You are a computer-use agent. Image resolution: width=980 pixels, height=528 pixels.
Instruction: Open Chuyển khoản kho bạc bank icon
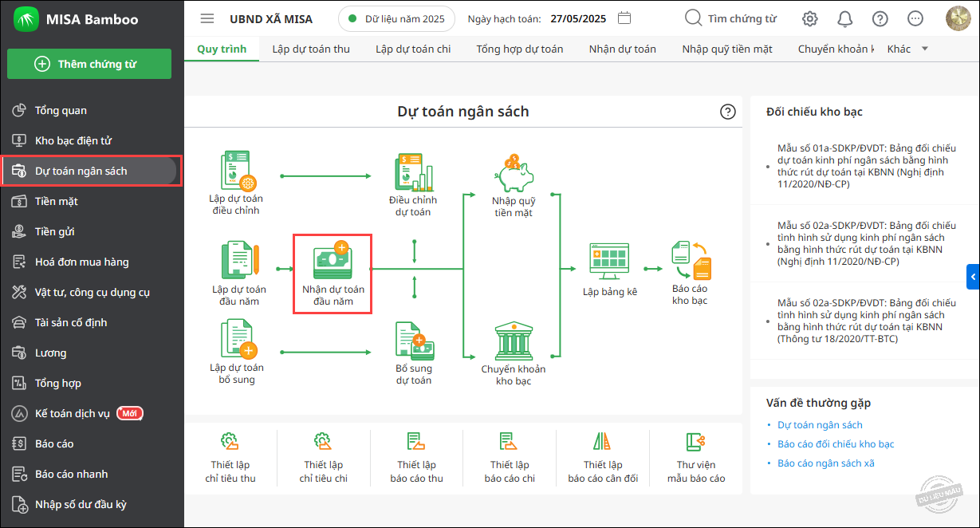[x=514, y=341]
